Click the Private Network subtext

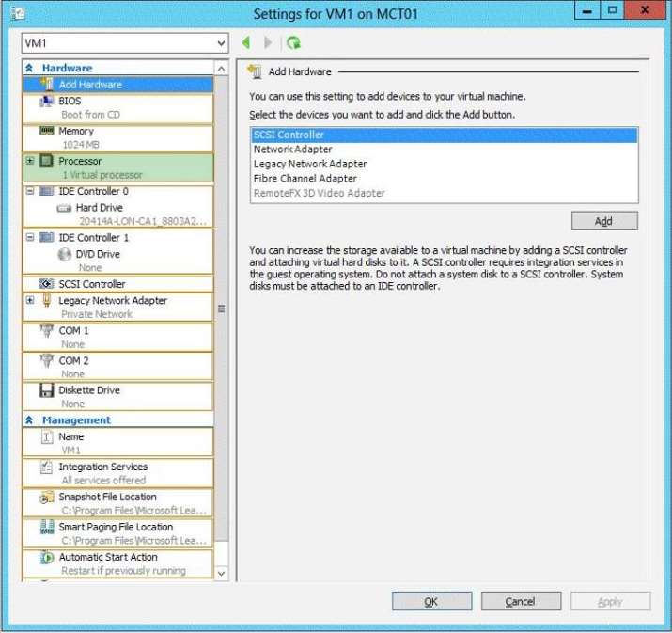[97, 314]
